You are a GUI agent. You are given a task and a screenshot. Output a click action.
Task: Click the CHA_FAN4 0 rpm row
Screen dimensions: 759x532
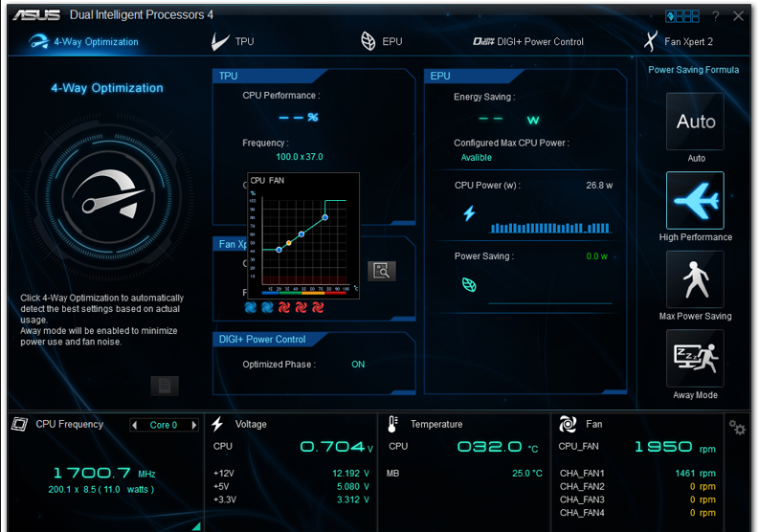click(x=637, y=513)
